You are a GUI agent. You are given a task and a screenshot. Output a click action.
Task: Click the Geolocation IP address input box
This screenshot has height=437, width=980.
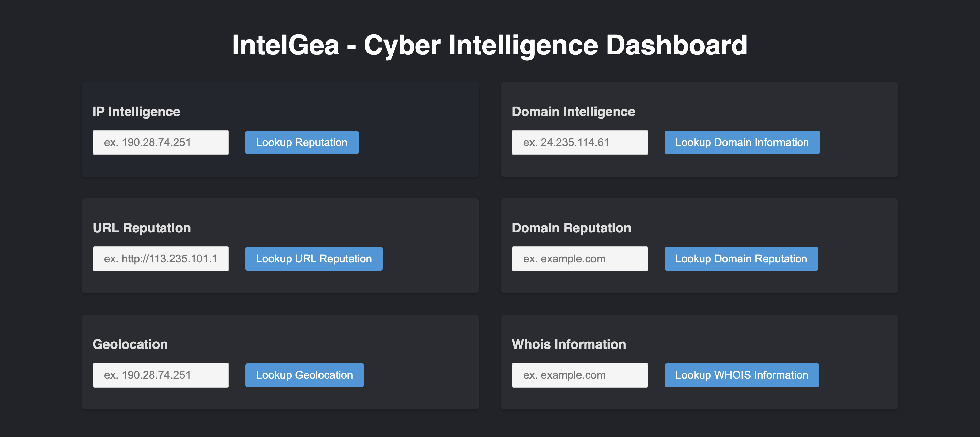tap(160, 375)
